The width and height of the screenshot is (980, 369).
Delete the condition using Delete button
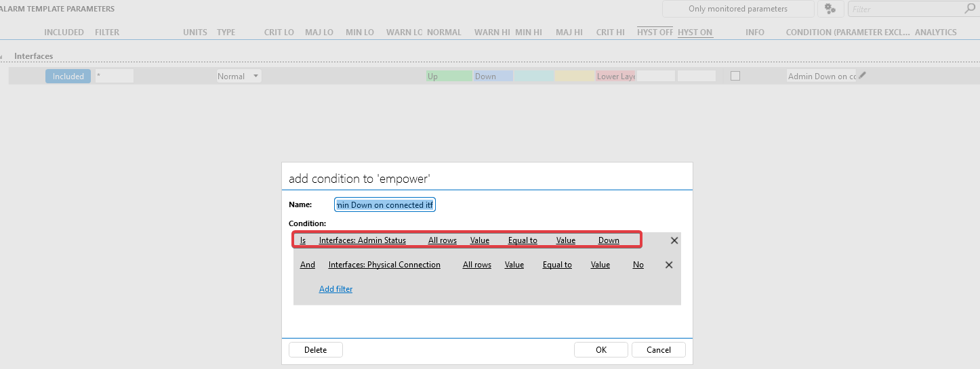[315, 350]
